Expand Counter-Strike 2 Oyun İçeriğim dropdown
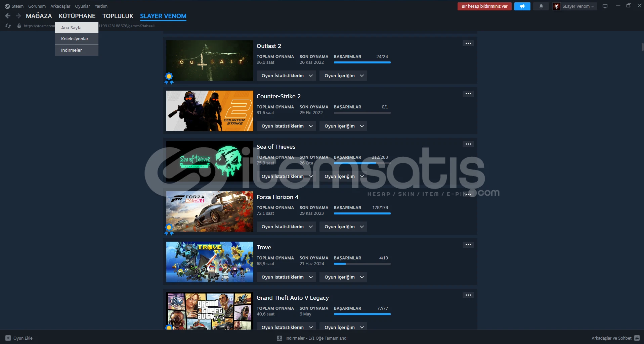 pos(343,126)
